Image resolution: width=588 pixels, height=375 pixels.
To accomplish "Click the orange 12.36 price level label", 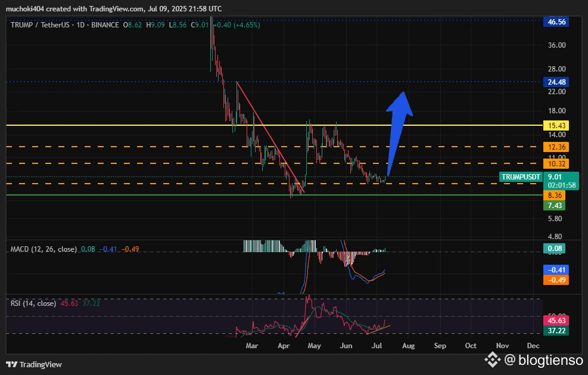I will tap(556, 147).
